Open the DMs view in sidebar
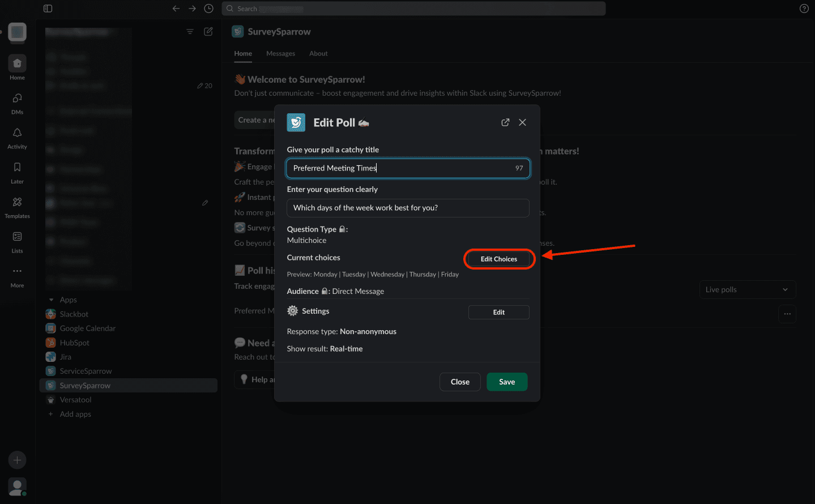Screen dimensions: 815x504 click(17, 103)
